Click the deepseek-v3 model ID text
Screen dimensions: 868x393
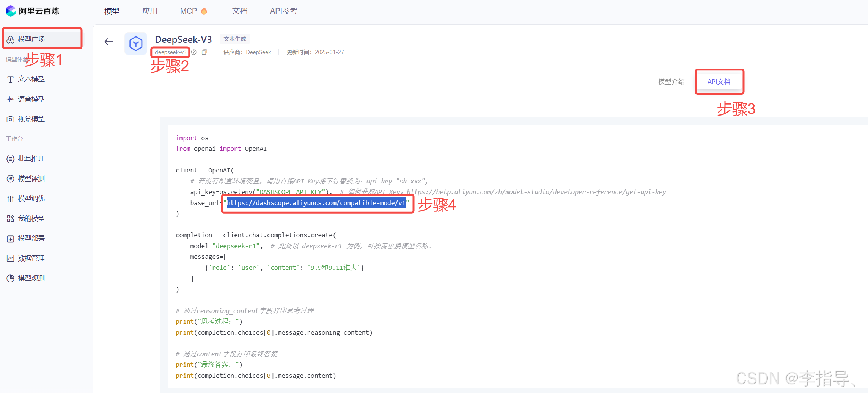(x=170, y=52)
